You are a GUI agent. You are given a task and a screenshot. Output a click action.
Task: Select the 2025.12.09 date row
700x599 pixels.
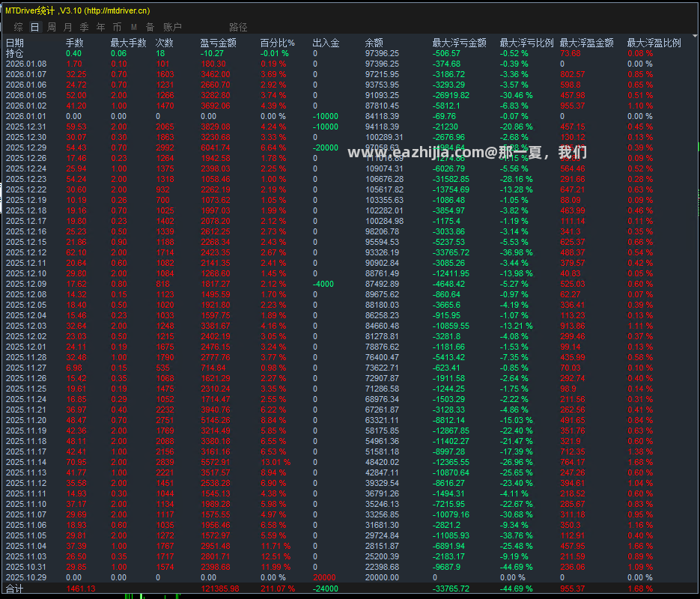[26, 284]
